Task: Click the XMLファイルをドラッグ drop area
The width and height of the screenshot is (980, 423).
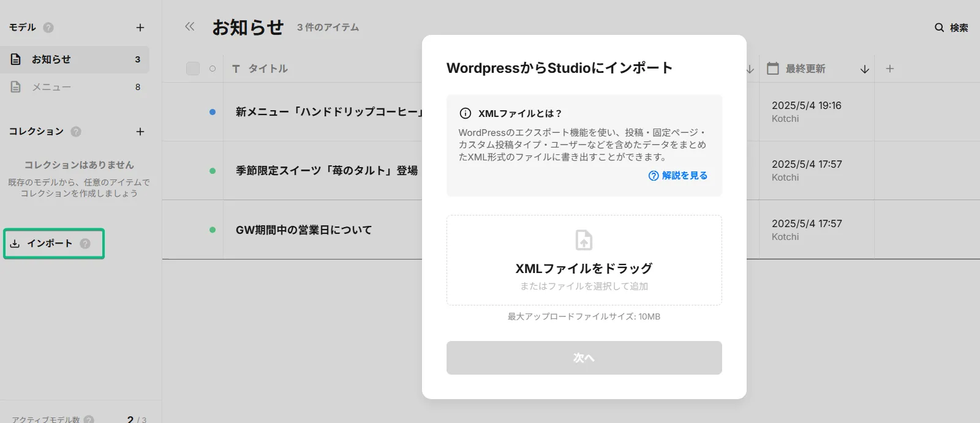Action: coord(584,260)
